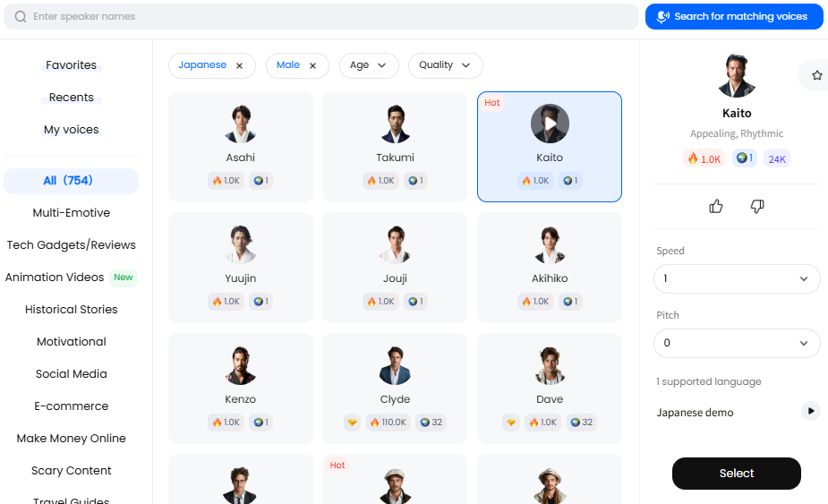Screen dimensions: 828x504
Task: Click Asahi's fire popularity badge
Action: [226, 181]
